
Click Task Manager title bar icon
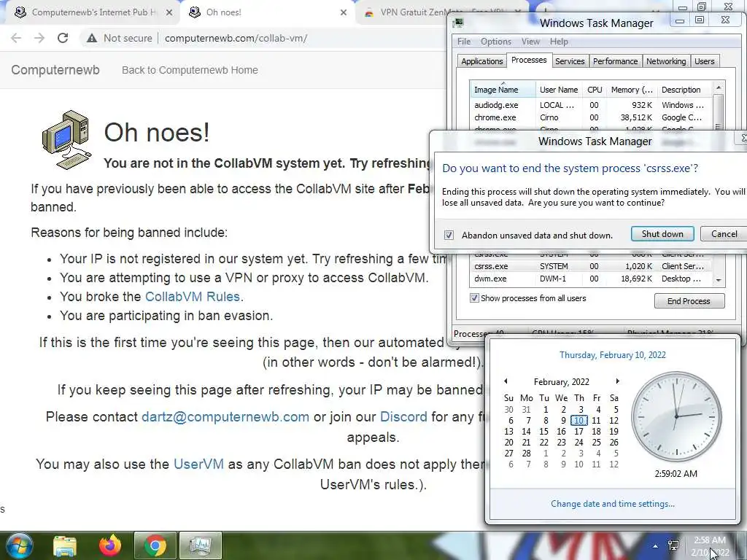[x=459, y=23]
